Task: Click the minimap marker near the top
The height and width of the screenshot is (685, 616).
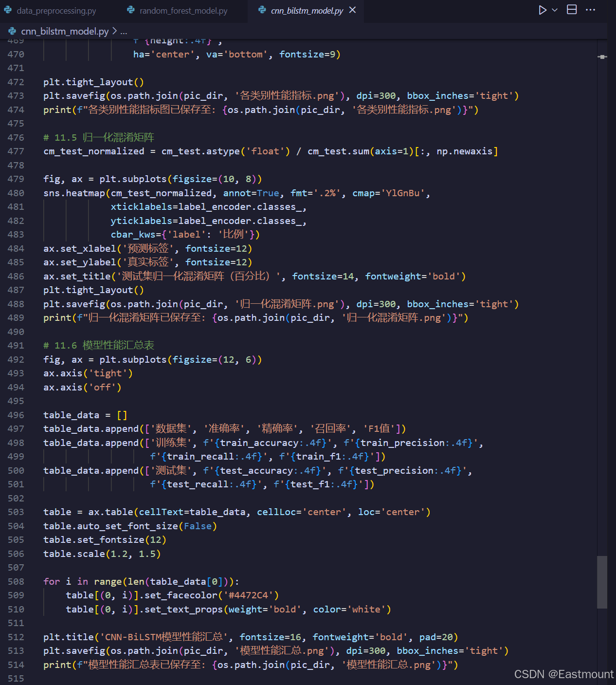Action: 602,57
